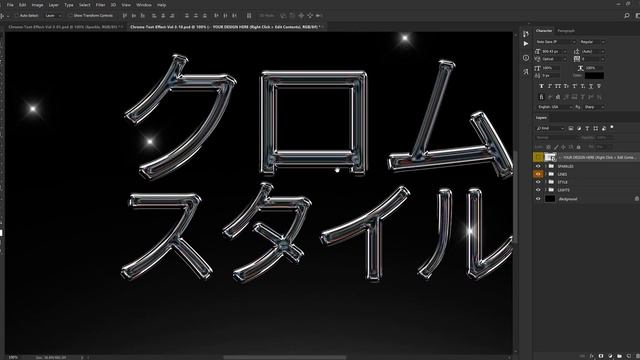The width and height of the screenshot is (640, 360).
Task: Open the Type menu
Action: 69,5
